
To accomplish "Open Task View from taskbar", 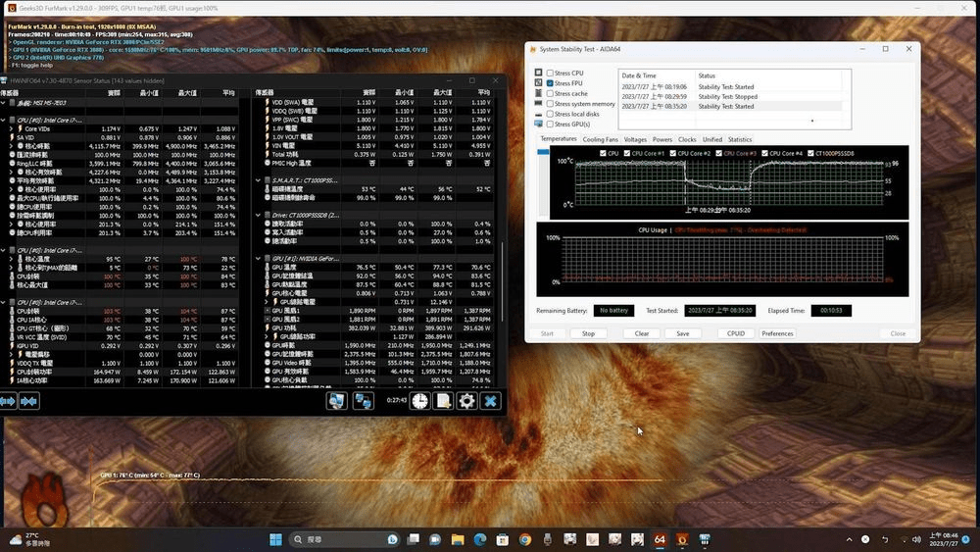I will coord(414,539).
